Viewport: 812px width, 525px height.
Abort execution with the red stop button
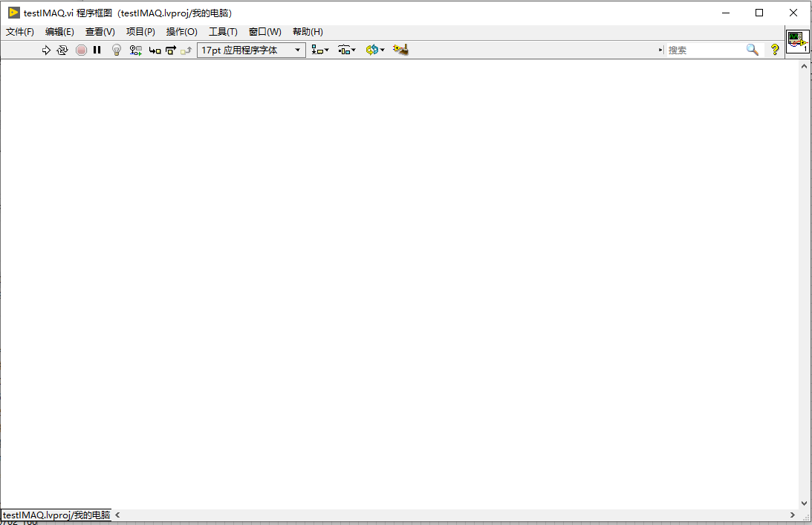coord(81,50)
